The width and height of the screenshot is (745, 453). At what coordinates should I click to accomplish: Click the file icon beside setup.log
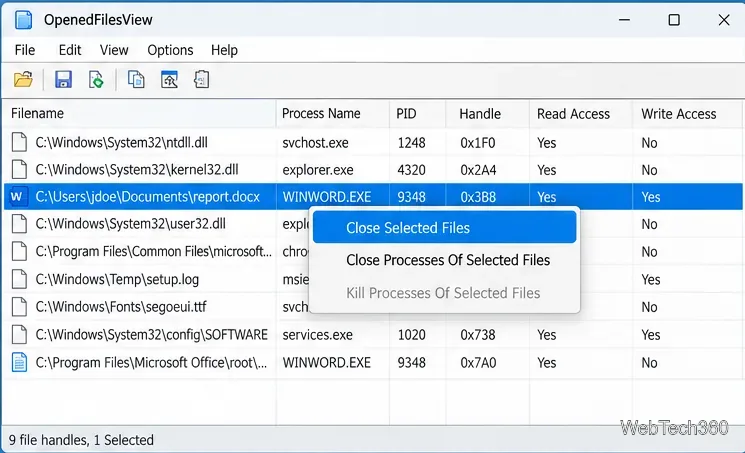pyautogui.click(x=19, y=280)
